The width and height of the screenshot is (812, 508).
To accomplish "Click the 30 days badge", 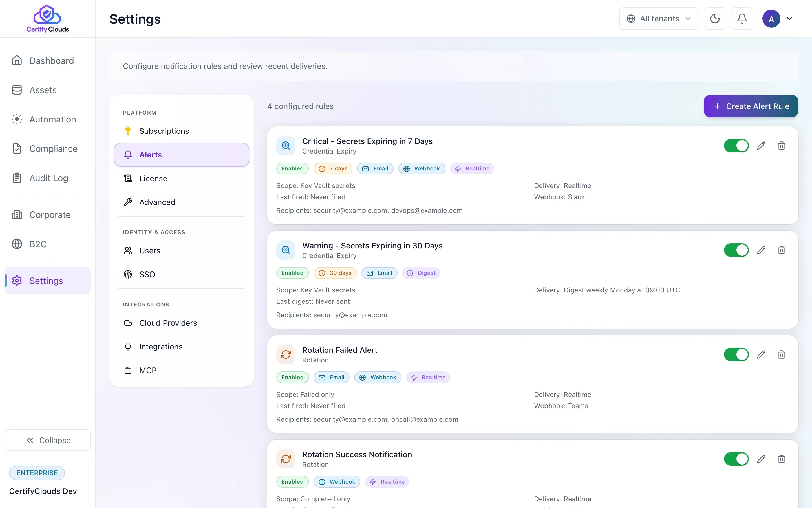I will pos(335,273).
